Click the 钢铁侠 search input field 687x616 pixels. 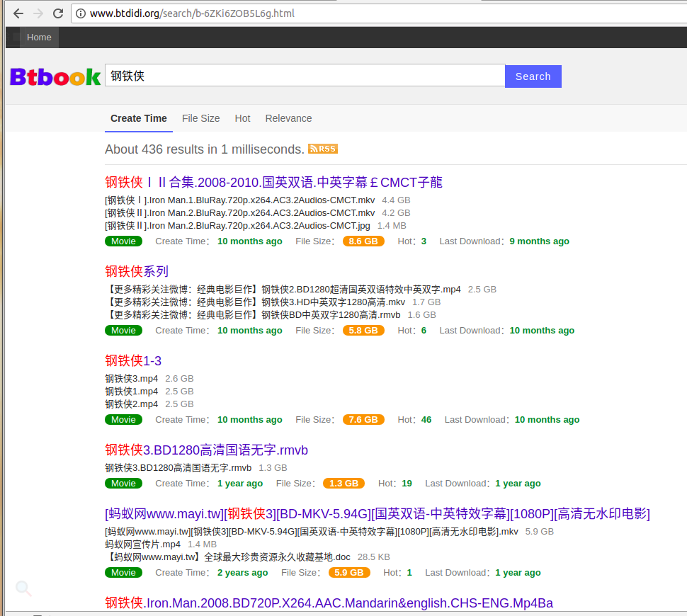(x=305, y=76)
